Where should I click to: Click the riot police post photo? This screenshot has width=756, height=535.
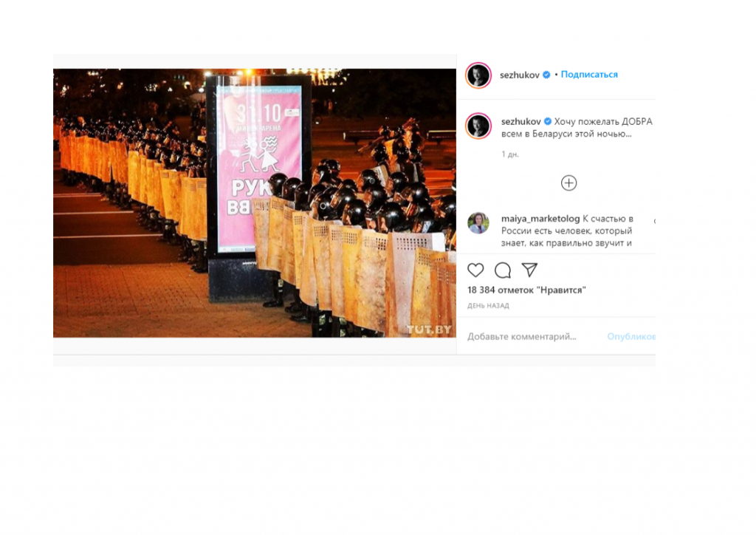point(255,202)
